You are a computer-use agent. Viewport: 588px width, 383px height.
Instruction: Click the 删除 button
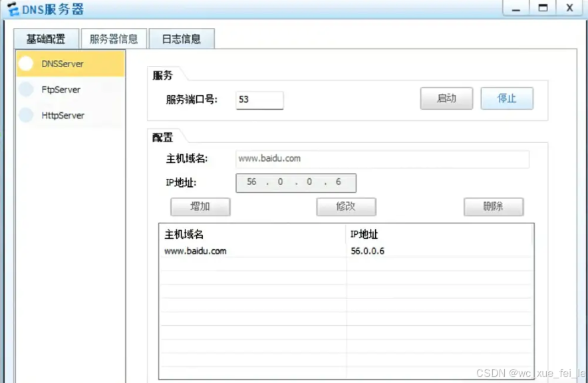494,207
